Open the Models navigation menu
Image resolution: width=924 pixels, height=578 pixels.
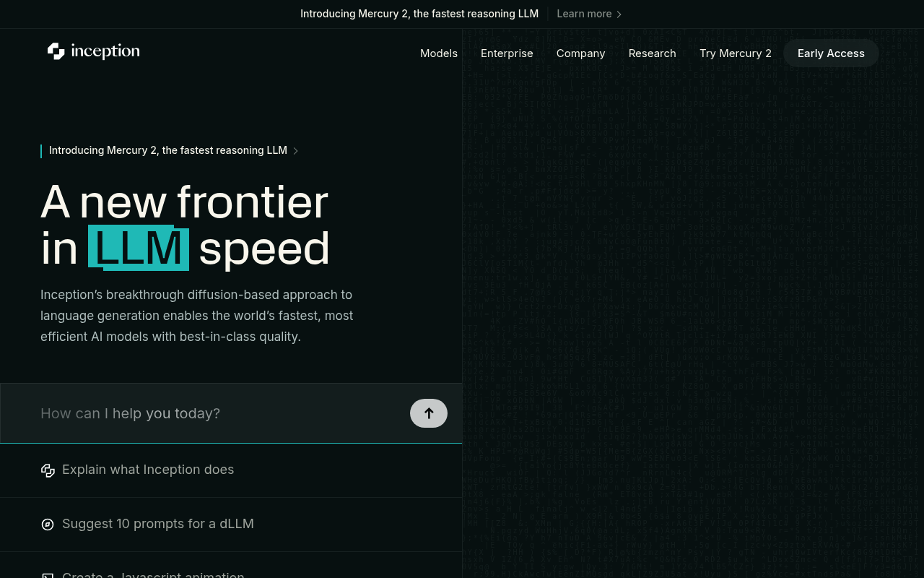438,53
